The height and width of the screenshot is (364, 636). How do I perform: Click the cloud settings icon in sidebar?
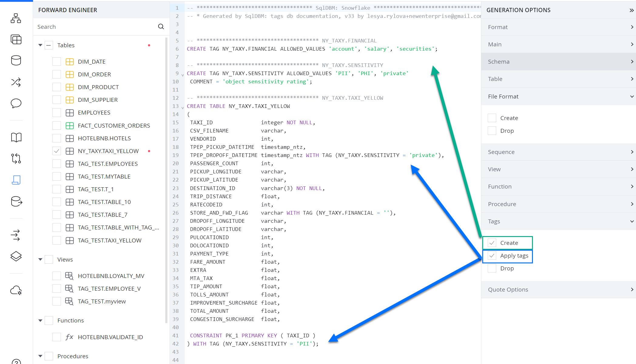[16, 290]
